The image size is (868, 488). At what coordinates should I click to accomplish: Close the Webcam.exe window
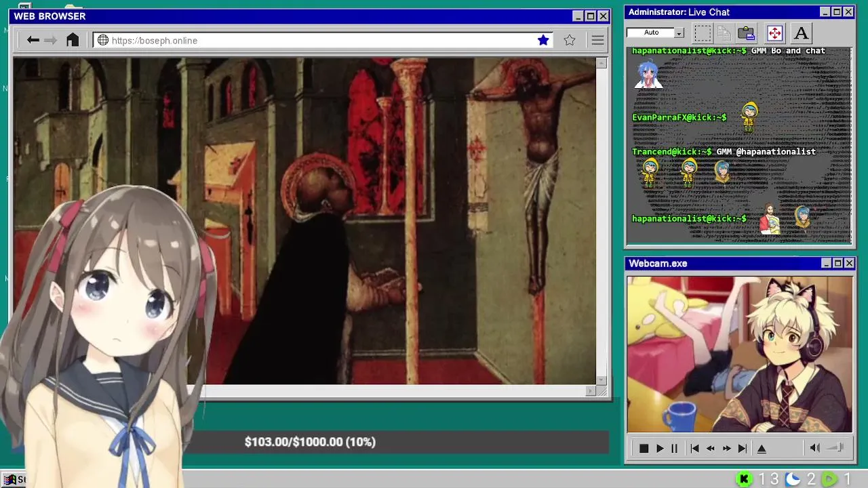tap(849, 263)
